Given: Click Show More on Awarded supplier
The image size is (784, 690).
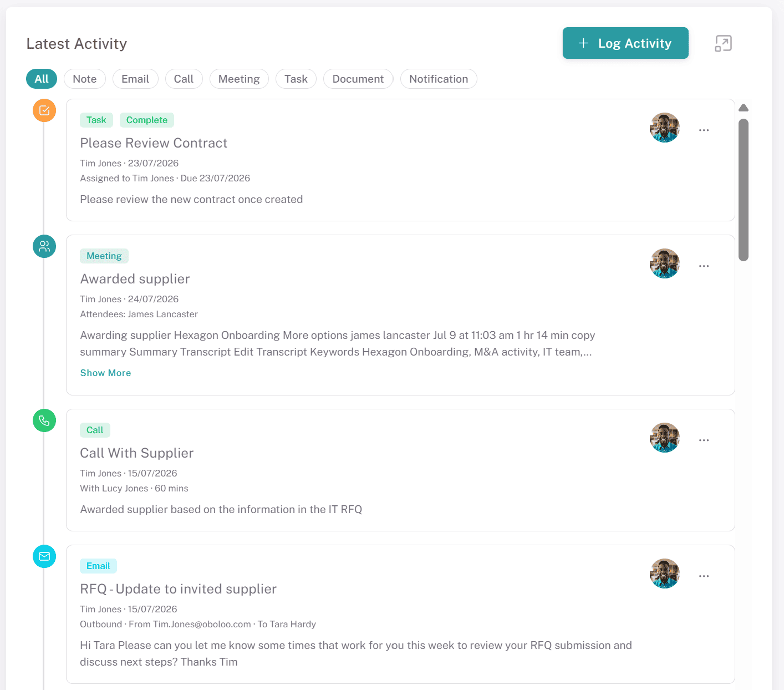Looking at the screenshot, I should 105,373.
